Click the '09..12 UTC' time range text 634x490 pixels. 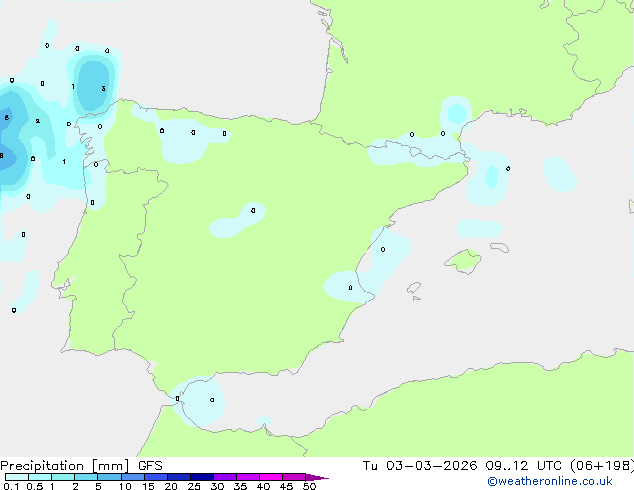(523, 466)
